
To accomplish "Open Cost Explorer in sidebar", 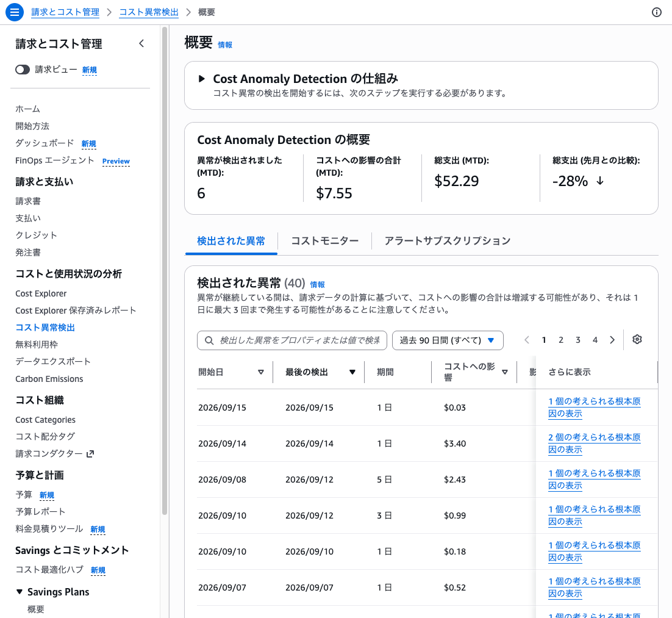I will click(x=41, y=293).
